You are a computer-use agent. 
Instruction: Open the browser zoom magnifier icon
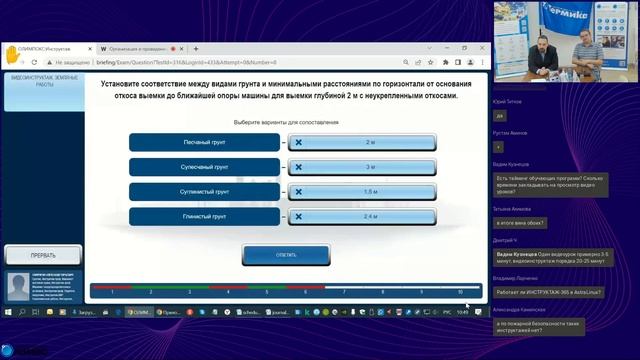coord(406,62)
